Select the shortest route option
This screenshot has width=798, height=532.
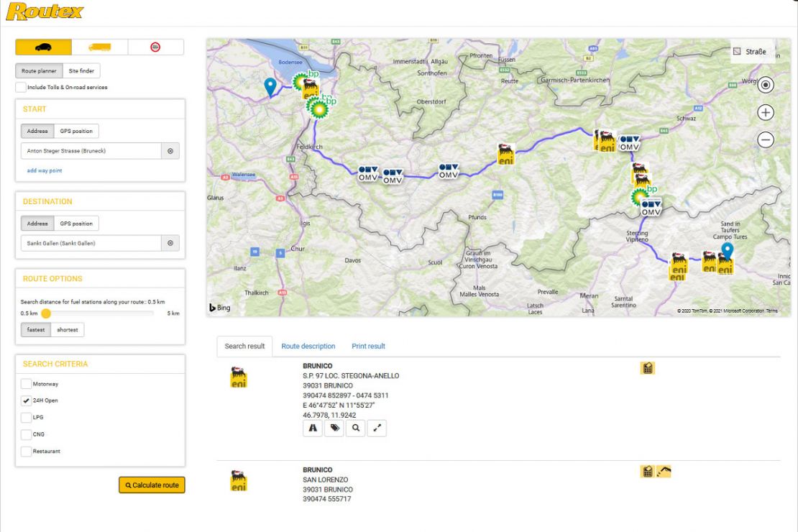[67, 330]
